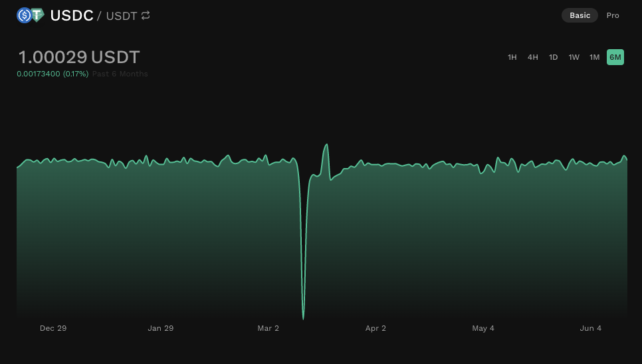Click the Past 6 Months label
This screenshot has width=642, height=364.
click(120, 74)
